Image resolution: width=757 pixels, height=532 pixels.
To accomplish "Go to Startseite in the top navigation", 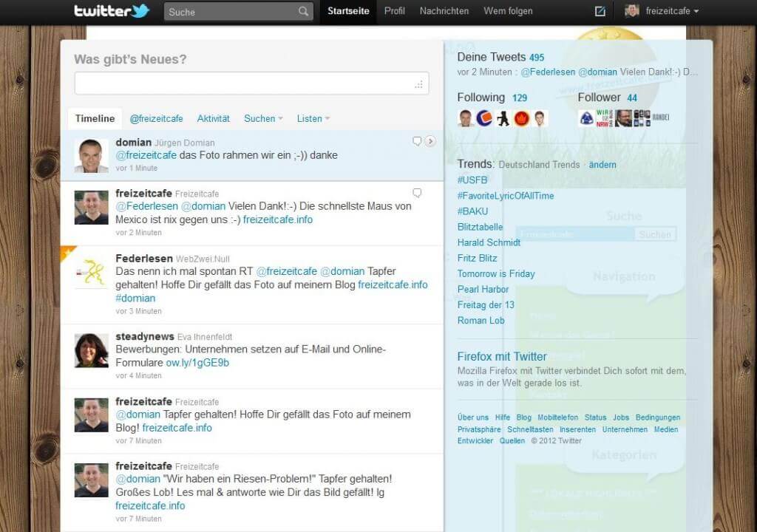I will (x=348, y=11).
